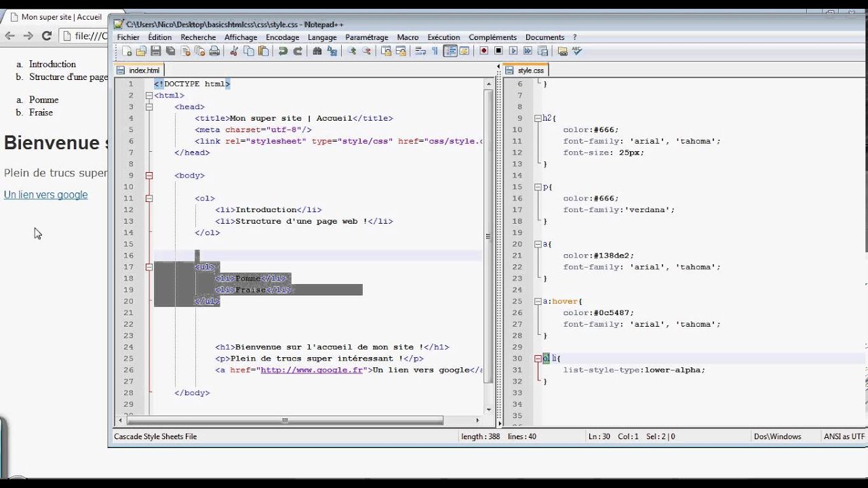868x488 pixels.
Task: Print the document with the printer icon
Action: click(214, 51)
